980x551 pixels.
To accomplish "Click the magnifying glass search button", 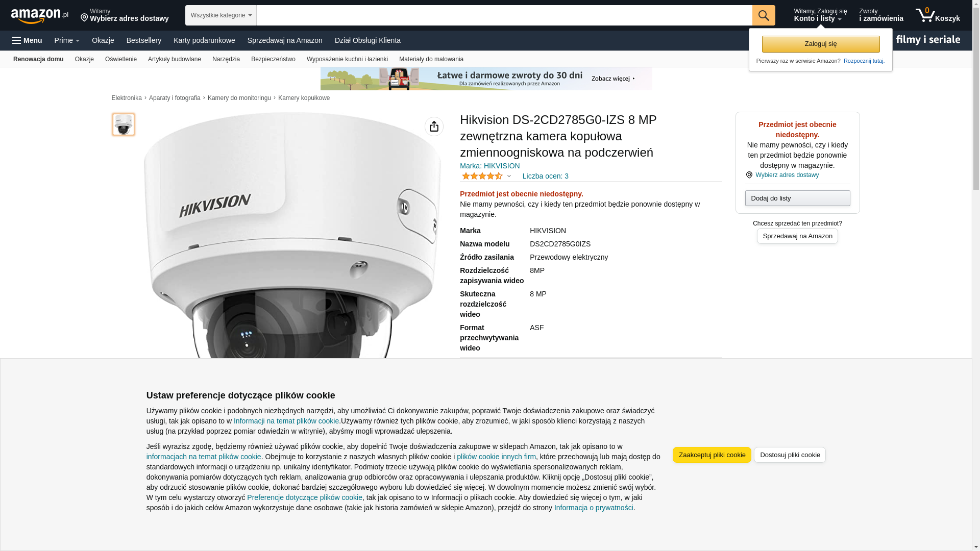I will click(764, 15).
